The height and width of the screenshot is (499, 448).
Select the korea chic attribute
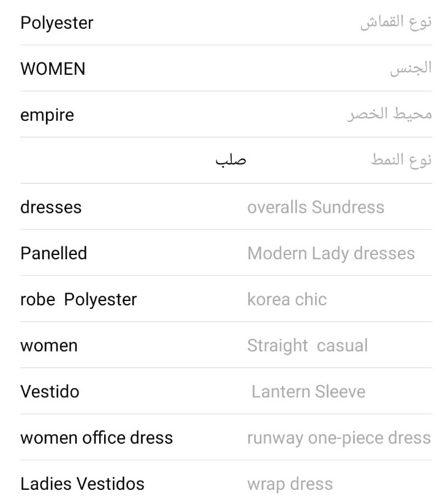point(287,299)
